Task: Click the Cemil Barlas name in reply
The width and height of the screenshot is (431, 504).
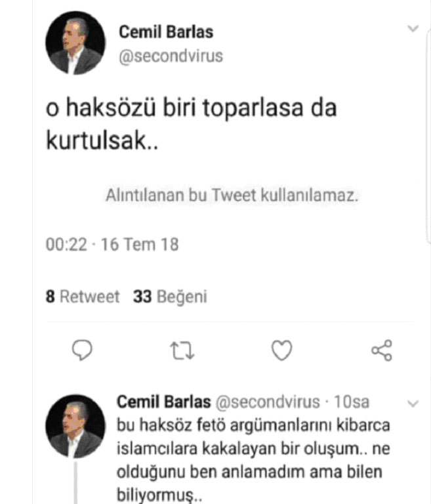Action: click(x=163, y=402)
